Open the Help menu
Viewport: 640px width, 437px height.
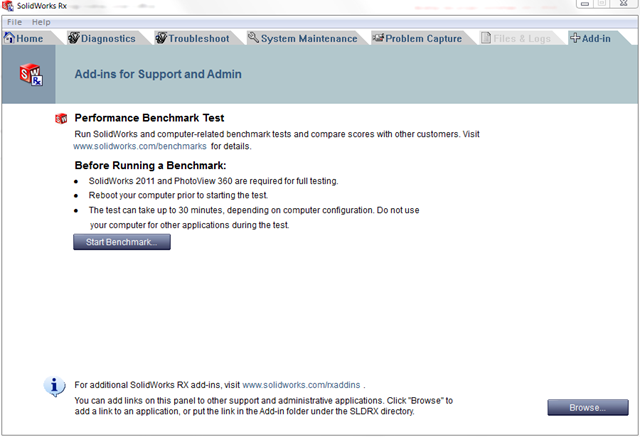tap(41, 22)
